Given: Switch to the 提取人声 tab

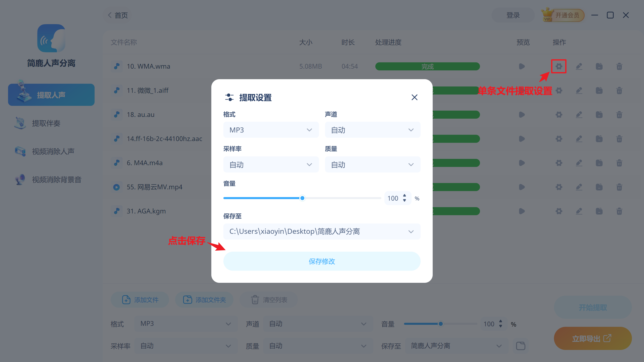Looking at the screenshot, I should coord(51,95).
